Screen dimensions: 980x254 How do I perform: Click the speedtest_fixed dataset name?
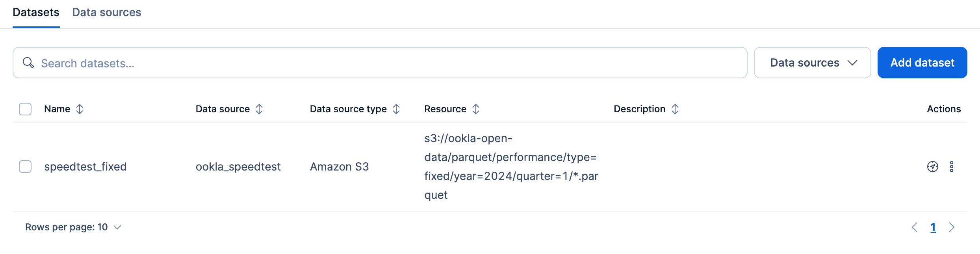pyautogui.click(x=85, y=167)
